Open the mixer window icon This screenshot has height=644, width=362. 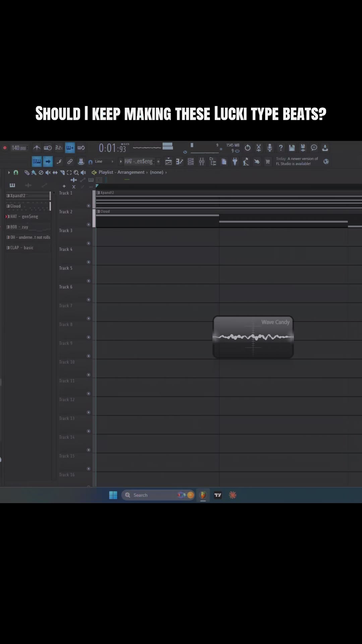click(x=202, y=162)
